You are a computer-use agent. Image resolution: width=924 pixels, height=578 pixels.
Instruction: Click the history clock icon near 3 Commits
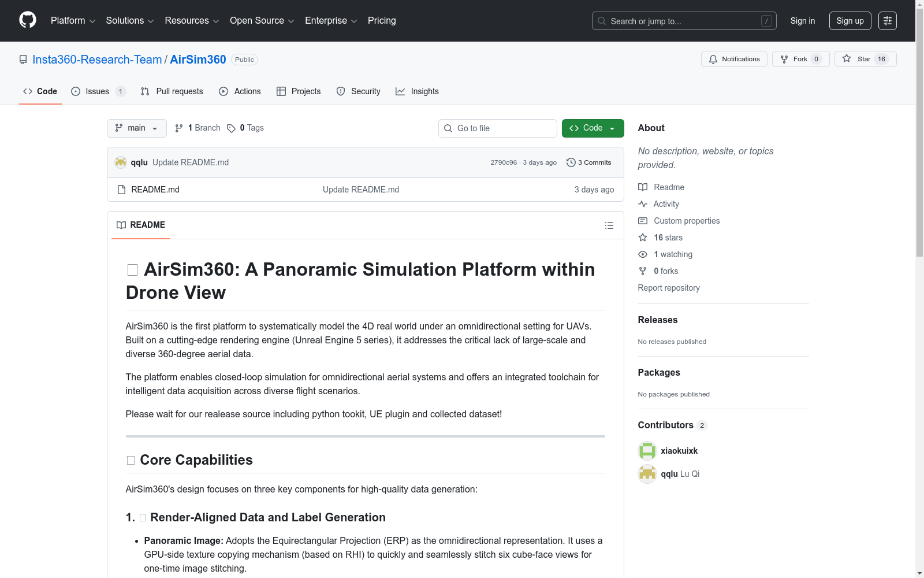tap(571, 162)
